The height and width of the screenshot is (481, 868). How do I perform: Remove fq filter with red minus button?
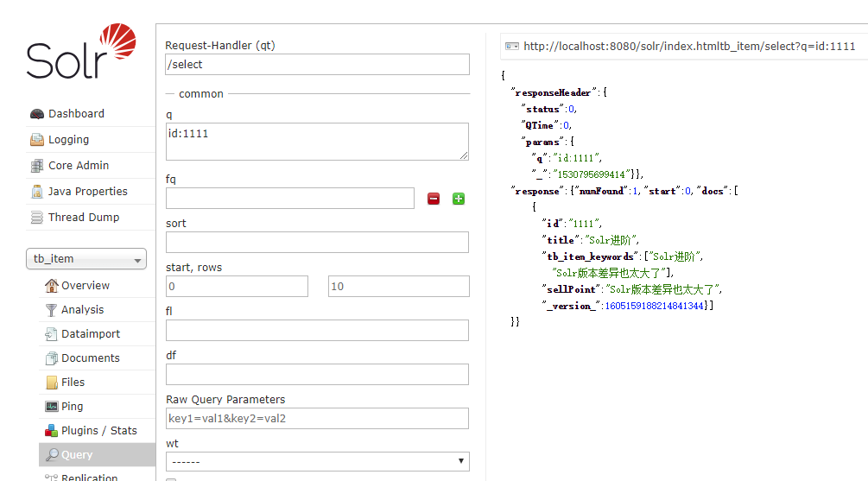click(x=434, y=199)
